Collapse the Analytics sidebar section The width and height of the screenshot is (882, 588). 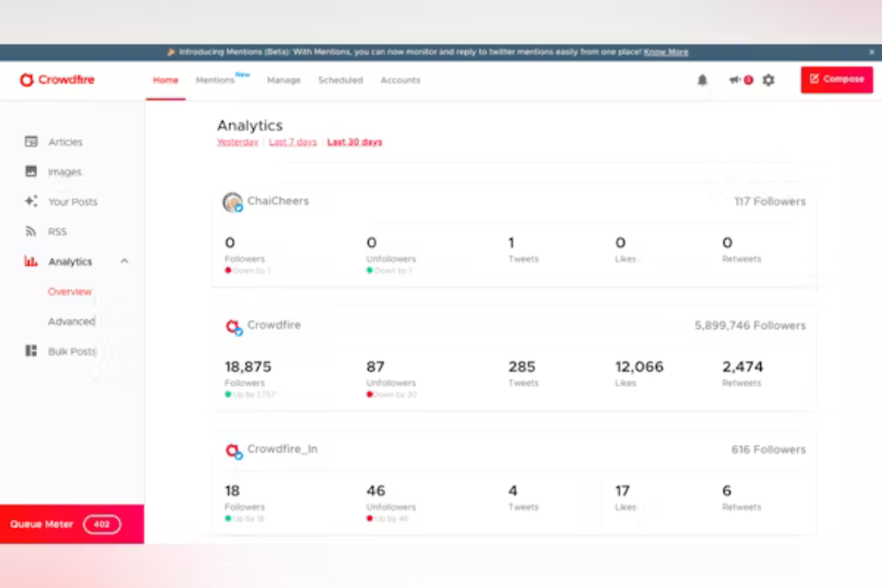124,262
